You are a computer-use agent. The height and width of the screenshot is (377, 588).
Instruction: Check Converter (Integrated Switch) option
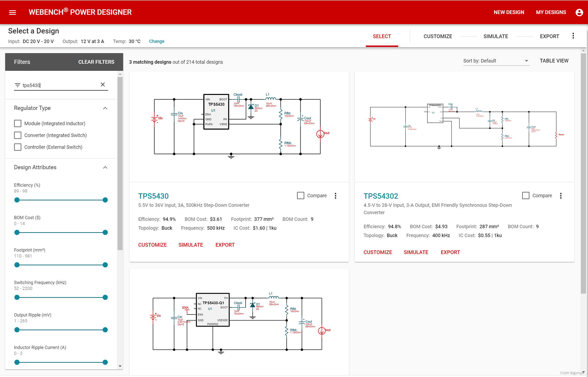[x=18, y=135]
